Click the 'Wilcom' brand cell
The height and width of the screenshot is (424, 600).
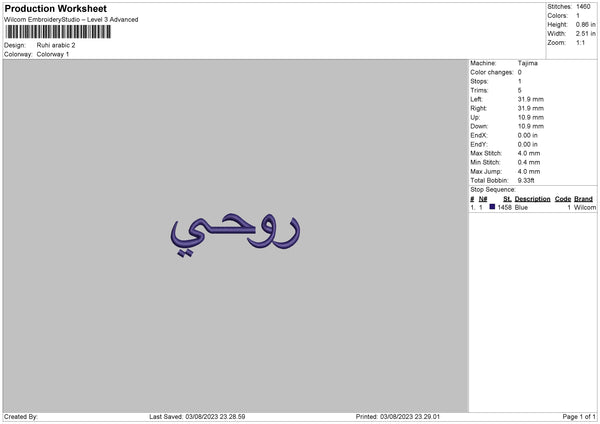(x=585, y=207)
